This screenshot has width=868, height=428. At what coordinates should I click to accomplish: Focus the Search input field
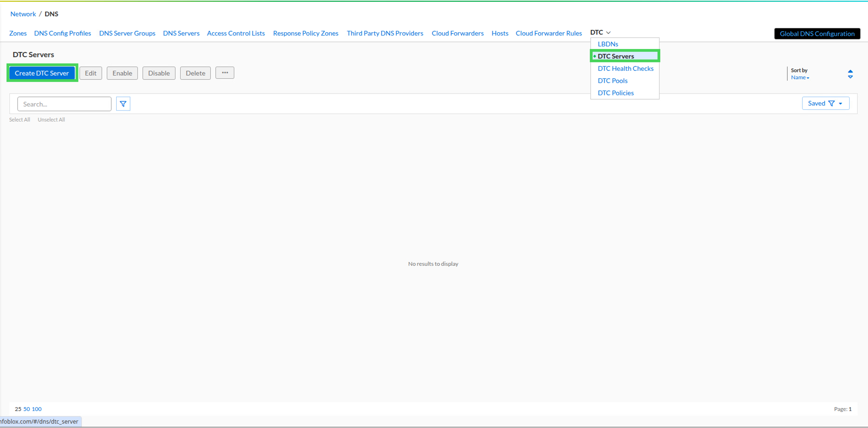point(64,104)
